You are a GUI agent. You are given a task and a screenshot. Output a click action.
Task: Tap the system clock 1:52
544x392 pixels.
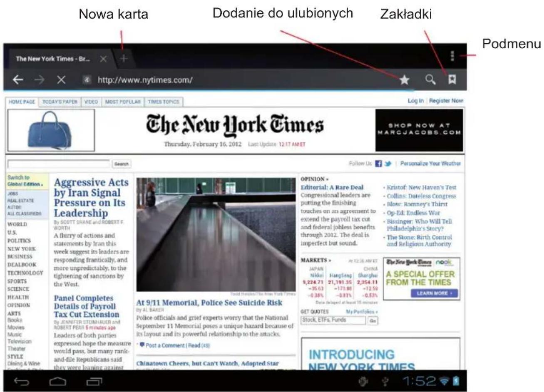pos(420,381)
